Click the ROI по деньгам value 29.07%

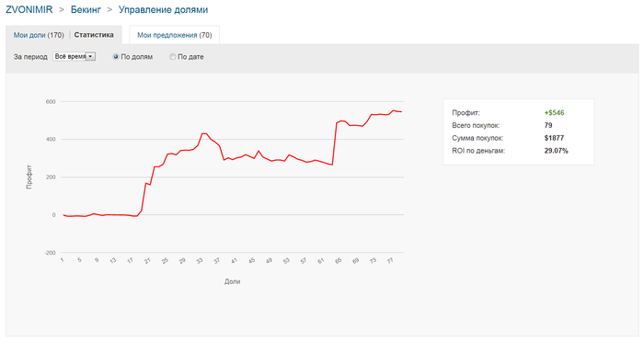point(556,151)
